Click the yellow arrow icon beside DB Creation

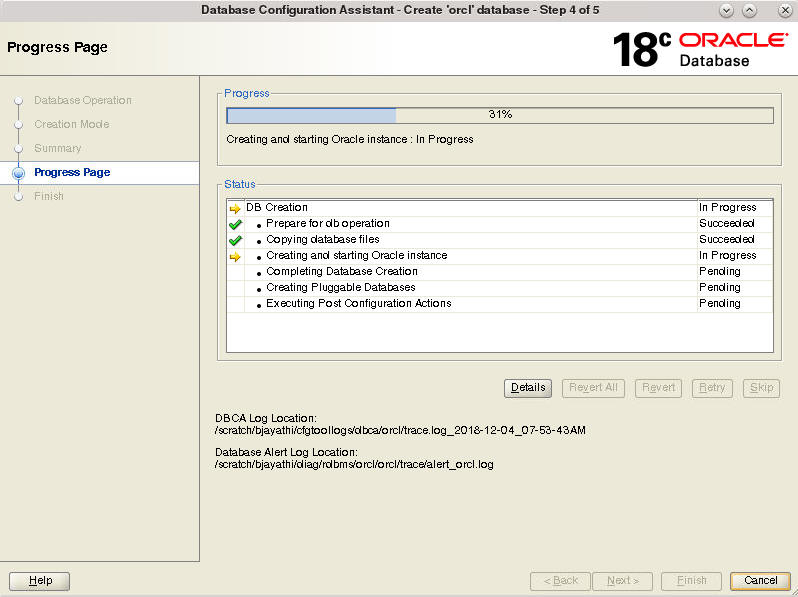(x=235, y=208)
